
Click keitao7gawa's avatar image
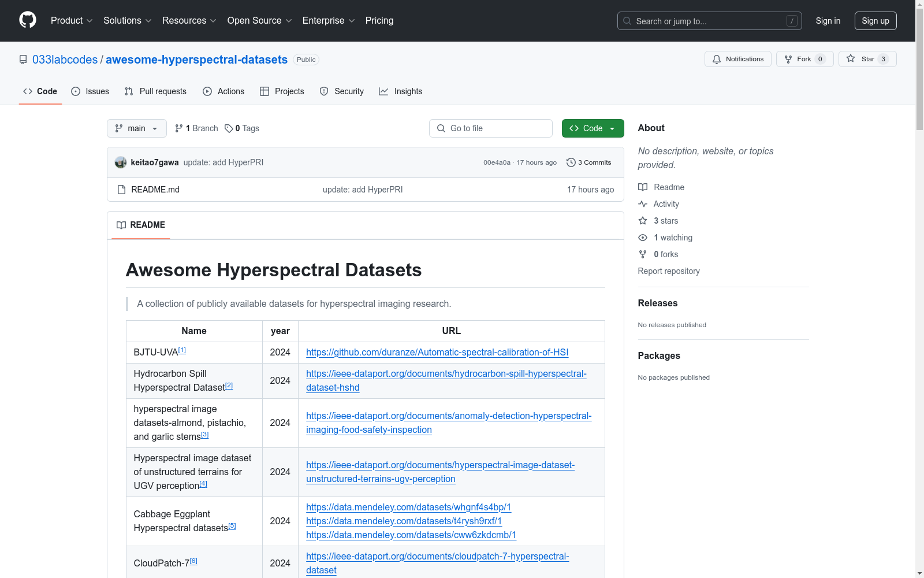point(121,162)
